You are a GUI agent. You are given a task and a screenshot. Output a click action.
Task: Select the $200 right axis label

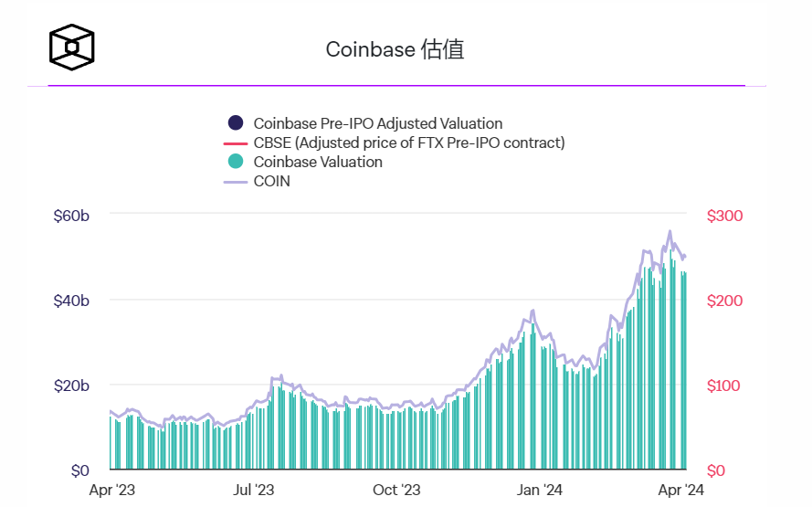[725, 301]
